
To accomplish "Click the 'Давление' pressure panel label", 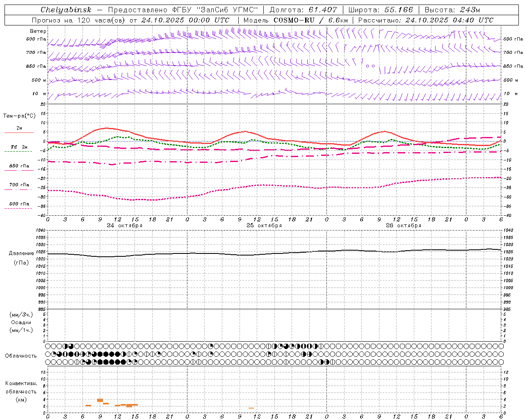I will click(21, 253).
